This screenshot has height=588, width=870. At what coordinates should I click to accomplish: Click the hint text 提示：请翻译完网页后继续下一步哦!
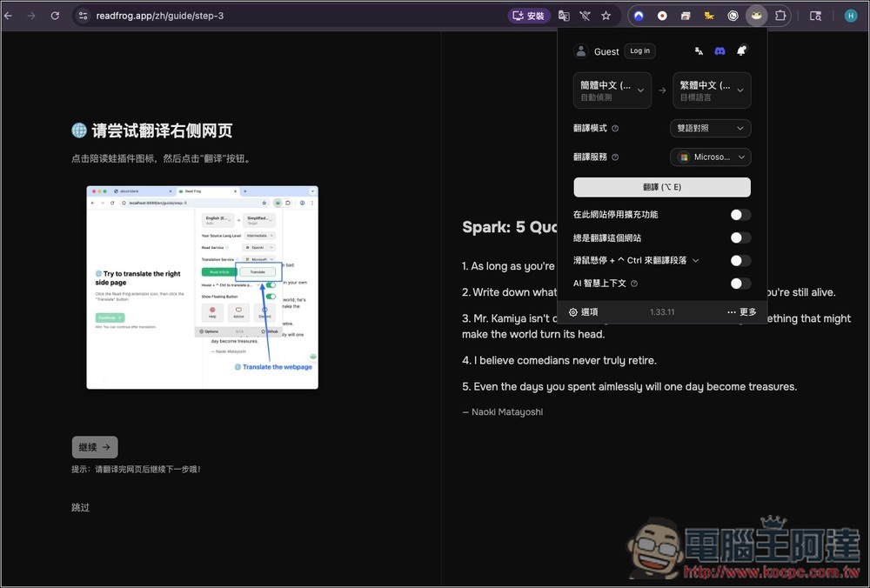[136, 470]
